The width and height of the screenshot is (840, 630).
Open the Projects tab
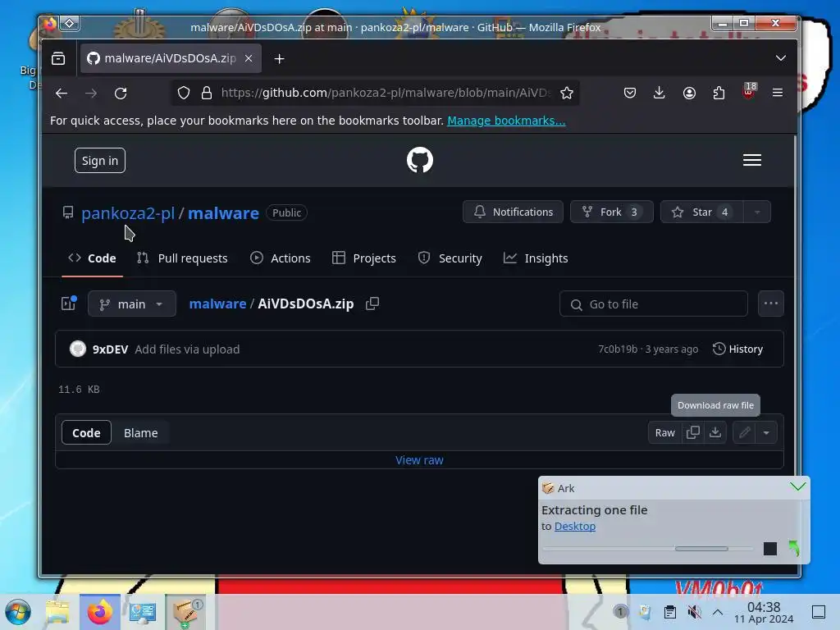tap(363, 258)
